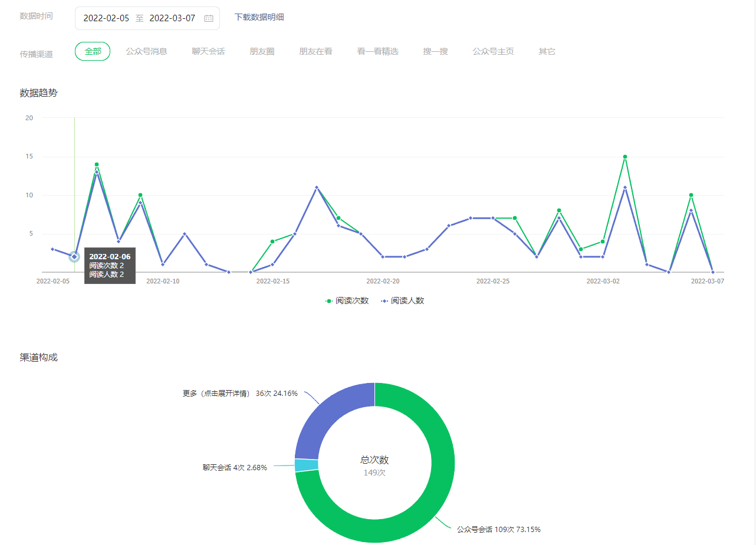
Task: Filter by 公众号消息 channel
Action: click(x=146, y=51)
